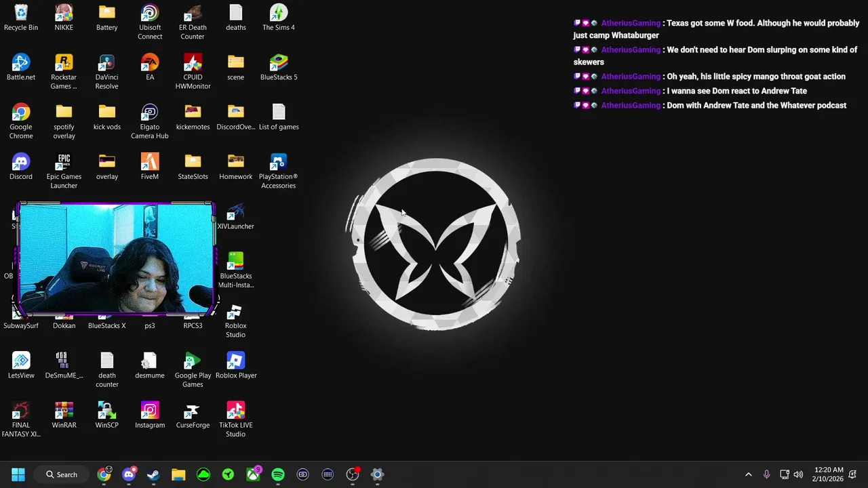
Task: Select the Google Play Games desktop icon
Action: click(x=193, y=369)
